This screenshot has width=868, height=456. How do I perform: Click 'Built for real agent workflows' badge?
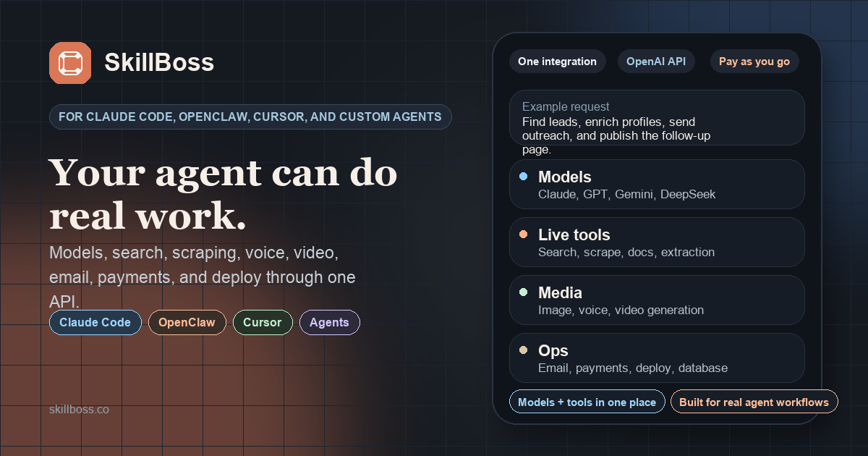pos(754,402)
